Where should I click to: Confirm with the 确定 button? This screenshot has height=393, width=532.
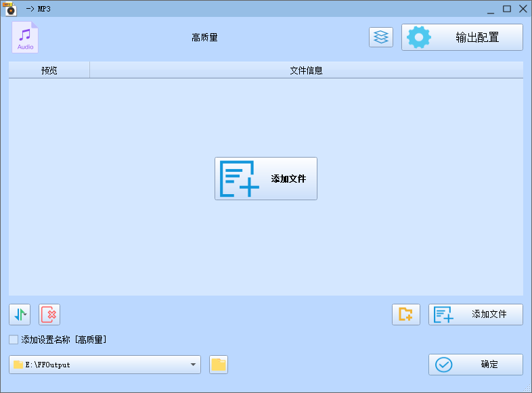point(476,365)
